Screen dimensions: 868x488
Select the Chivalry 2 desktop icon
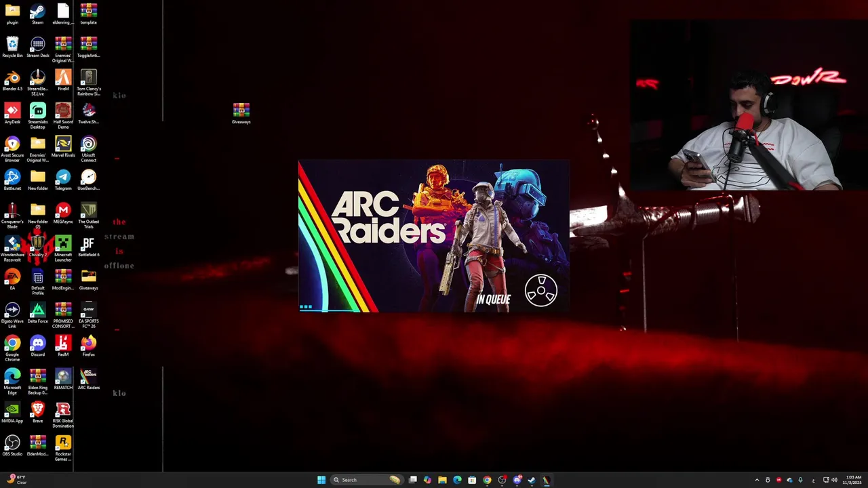coord(38,246)
